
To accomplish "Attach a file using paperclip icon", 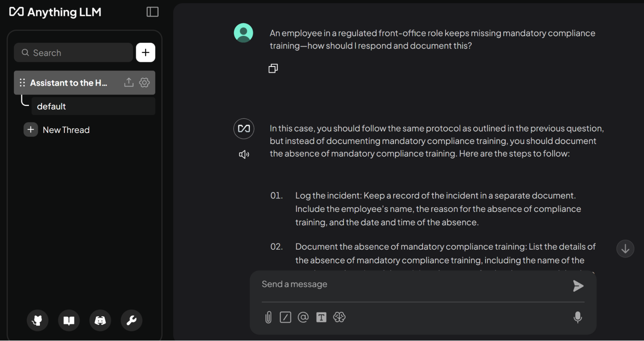I will click(x=268, y=317).
